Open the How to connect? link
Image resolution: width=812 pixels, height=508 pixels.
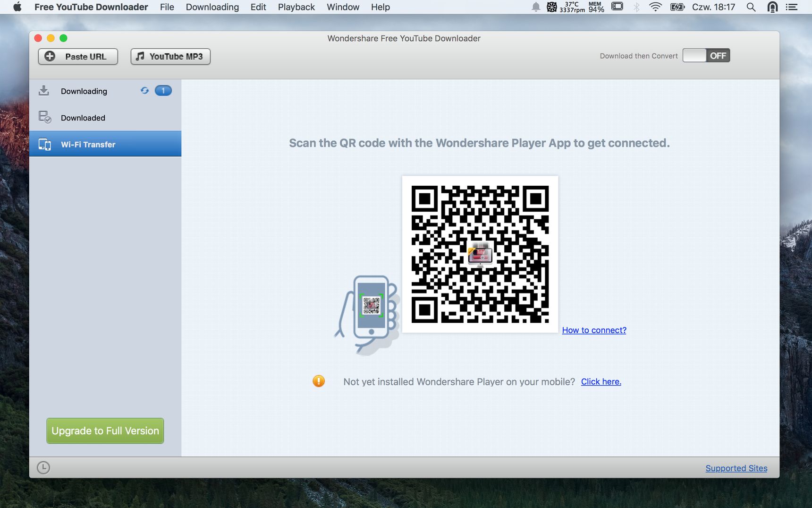point(594,330)
